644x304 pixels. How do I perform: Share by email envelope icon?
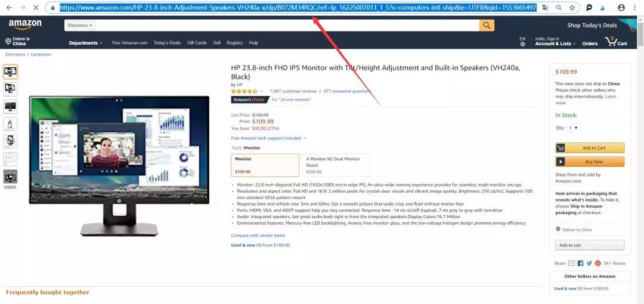[x=571, y=263]
